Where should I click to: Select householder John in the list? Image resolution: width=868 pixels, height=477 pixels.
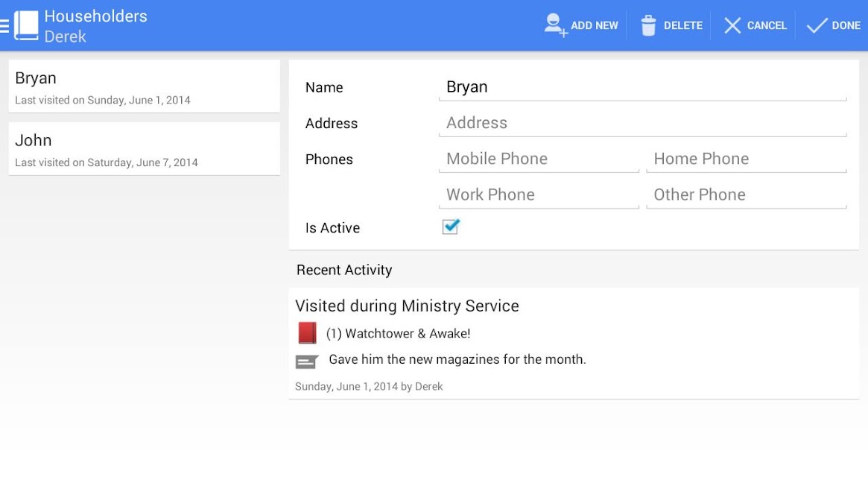click(x=144, y=148)
